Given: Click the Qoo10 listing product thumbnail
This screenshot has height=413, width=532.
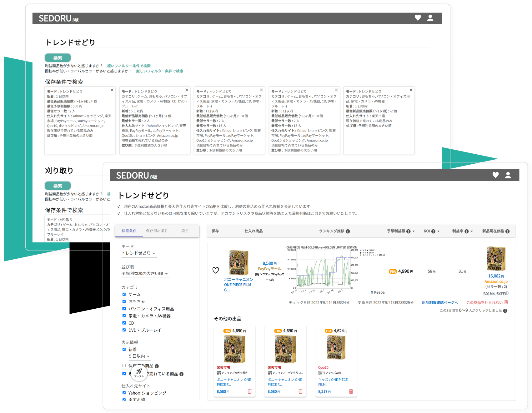Looking at the screenshot, I should coord(336,347).
